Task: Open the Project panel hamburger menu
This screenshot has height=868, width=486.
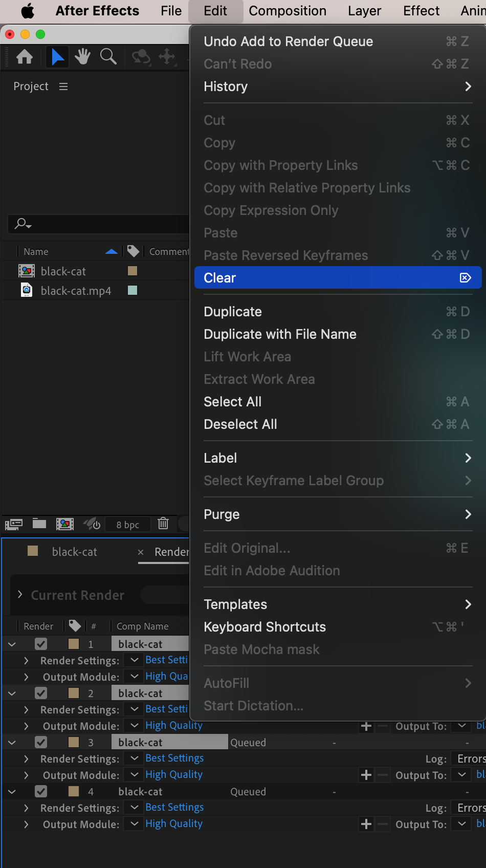Action: (x=63, y=86)
